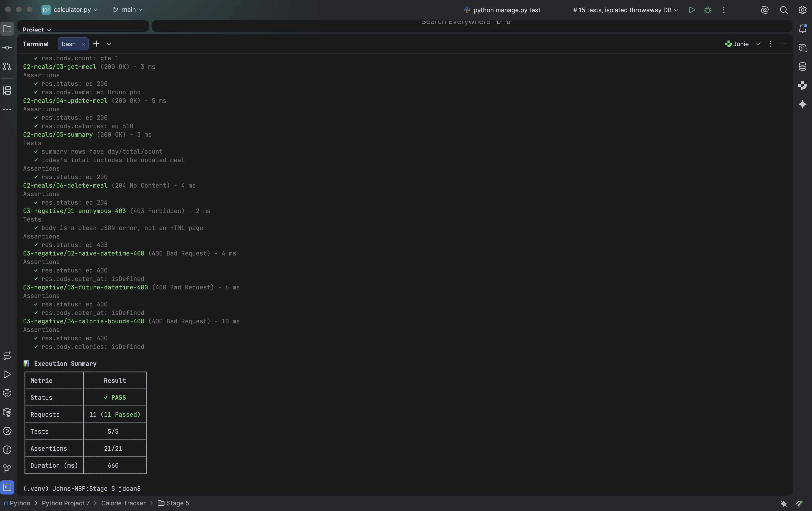
Task: Open the AI Assistant sparkle icon
Action: pos(803,104)
